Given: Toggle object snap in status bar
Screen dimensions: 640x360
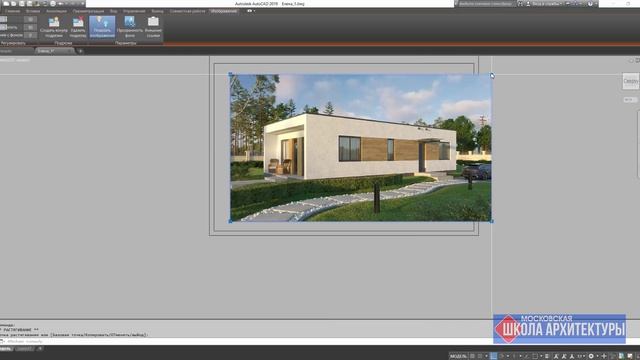Looking at the screenshot, I should (535, 356).
